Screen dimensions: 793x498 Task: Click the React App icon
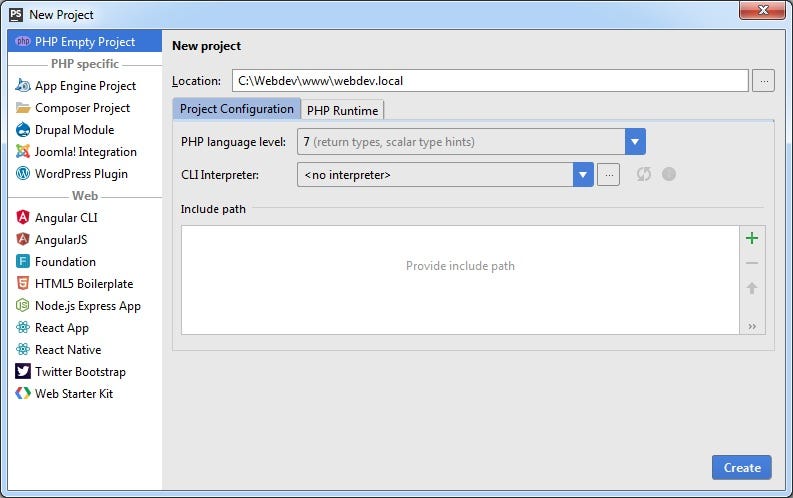23,327
